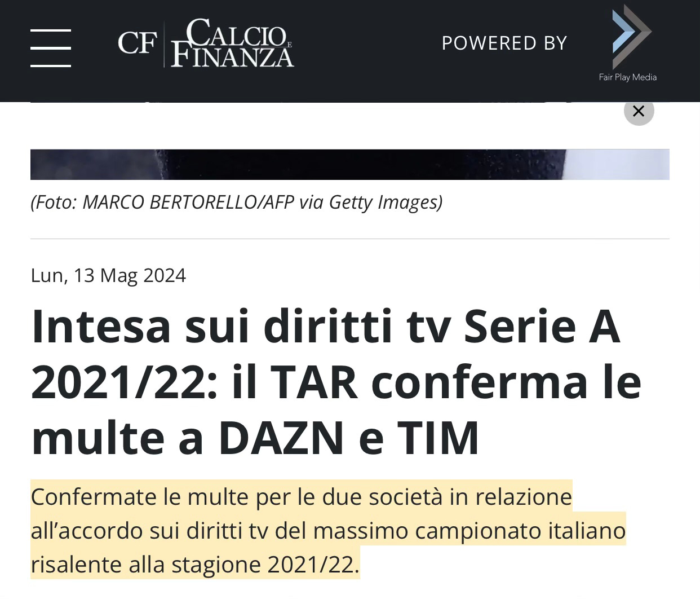Viewport: 700px width, 599px height.
Task: Click the Lun, 13 Mag 2024 date
Action: pos(108,275)
